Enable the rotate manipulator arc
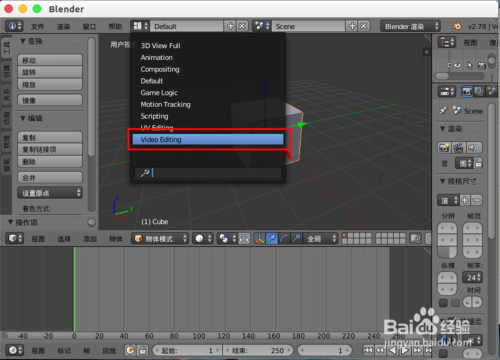Viewport: 500px width, 360px height. pyautogui.click(x=284, y=238)
